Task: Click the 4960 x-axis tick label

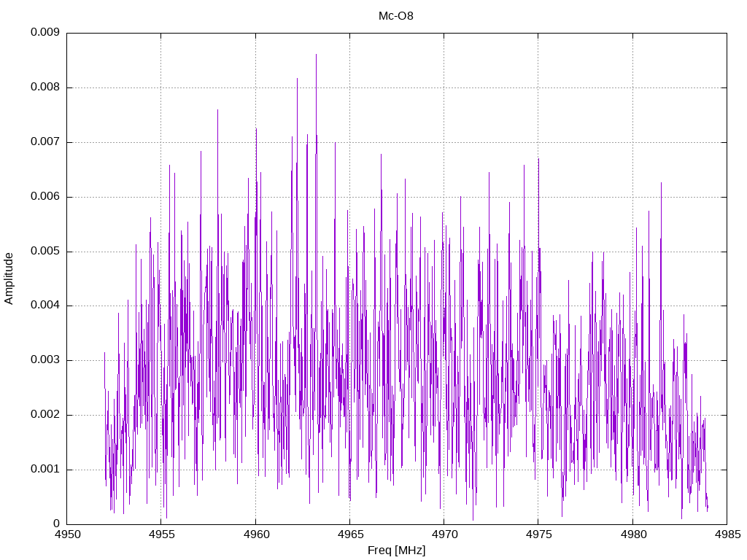Action: (256, 534)
